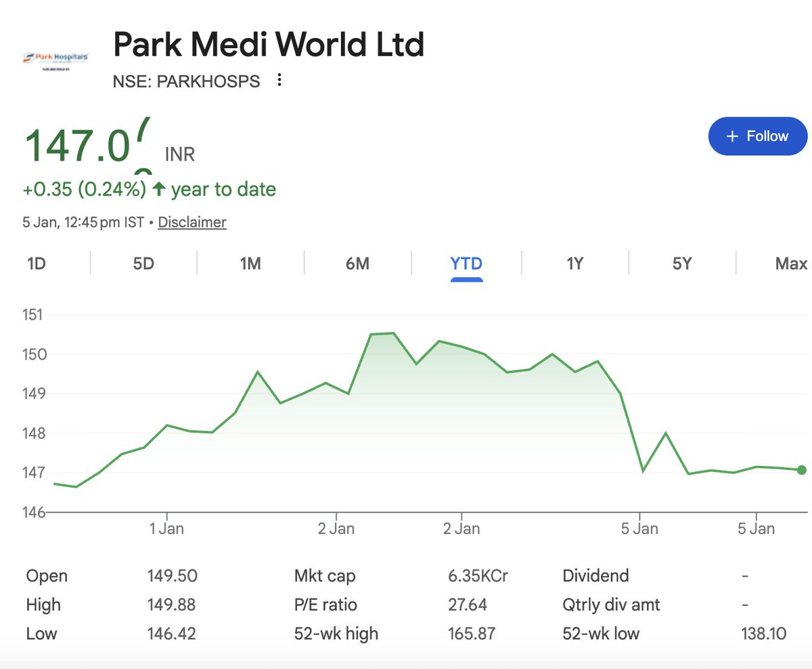Click the +0.35 (0.24%) change value
Viewport: 812px width, 669px height.
click(x=85, y=189)
